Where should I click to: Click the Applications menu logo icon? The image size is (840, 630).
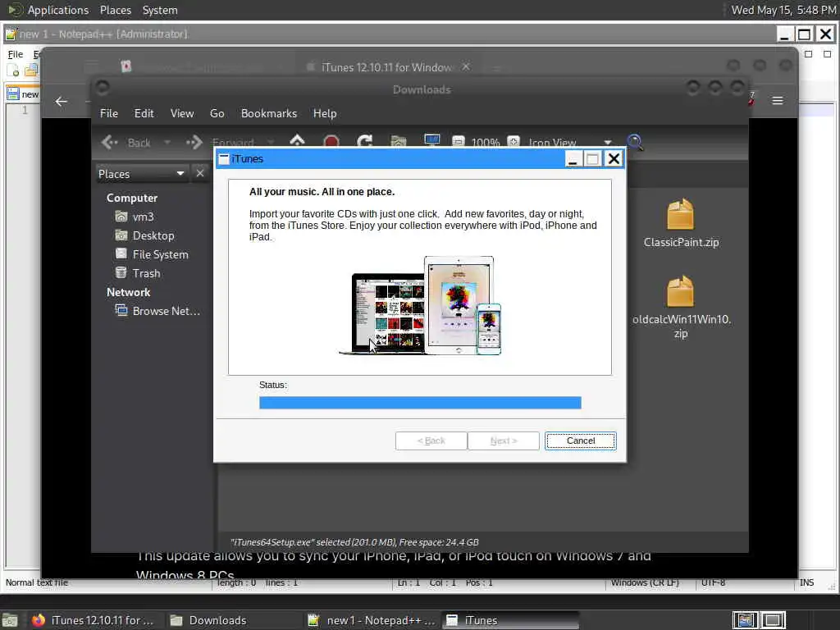tap(15, 10)
